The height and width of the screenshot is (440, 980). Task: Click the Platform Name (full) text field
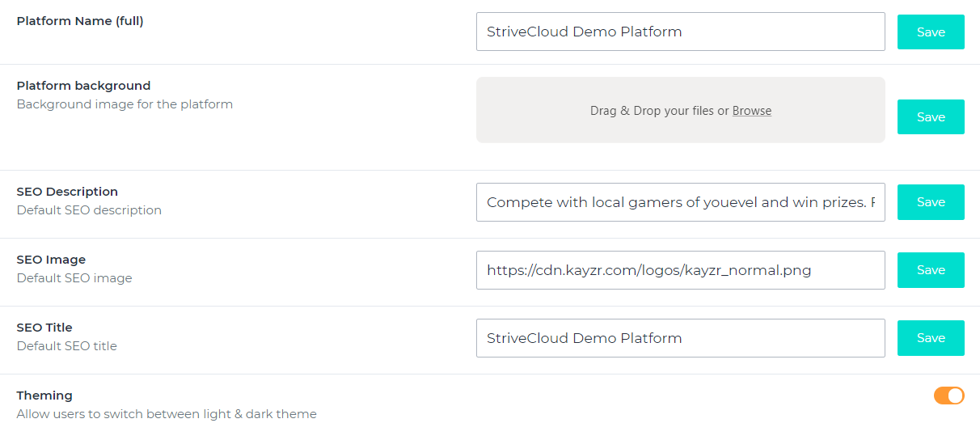(x=680, y=32)
